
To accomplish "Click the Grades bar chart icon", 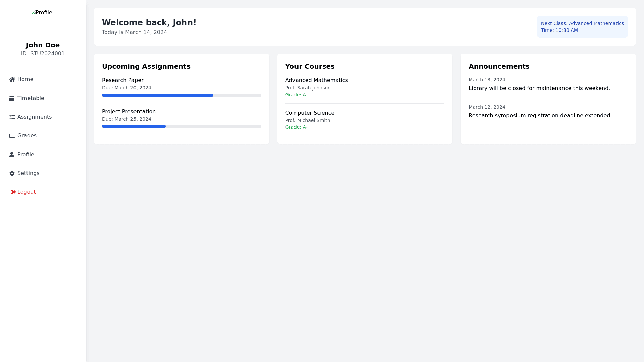I will pyautogui.click(x=12, y=136).
